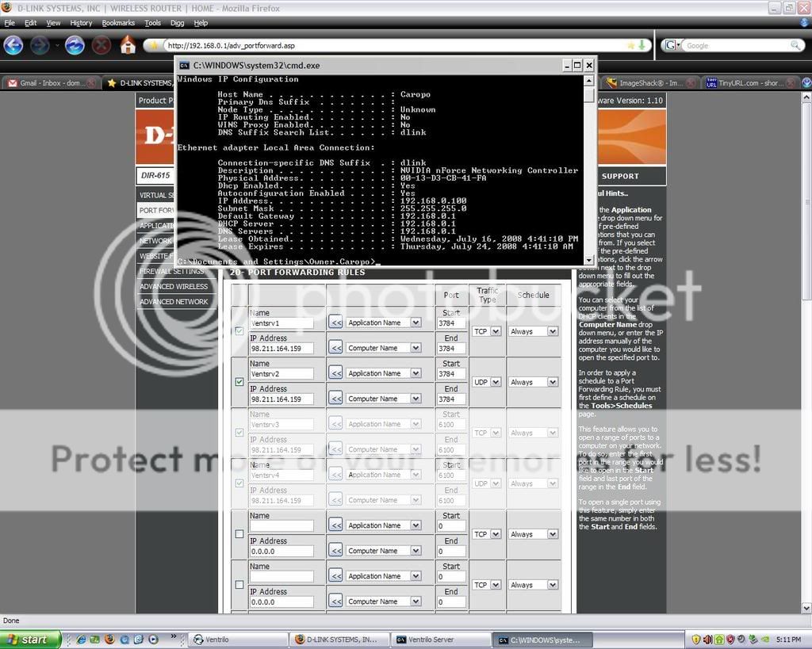Open ADVANCED NETWORK in router sidebar
Image resolution: width=812 pixels, height=649 pixels.
174,301
